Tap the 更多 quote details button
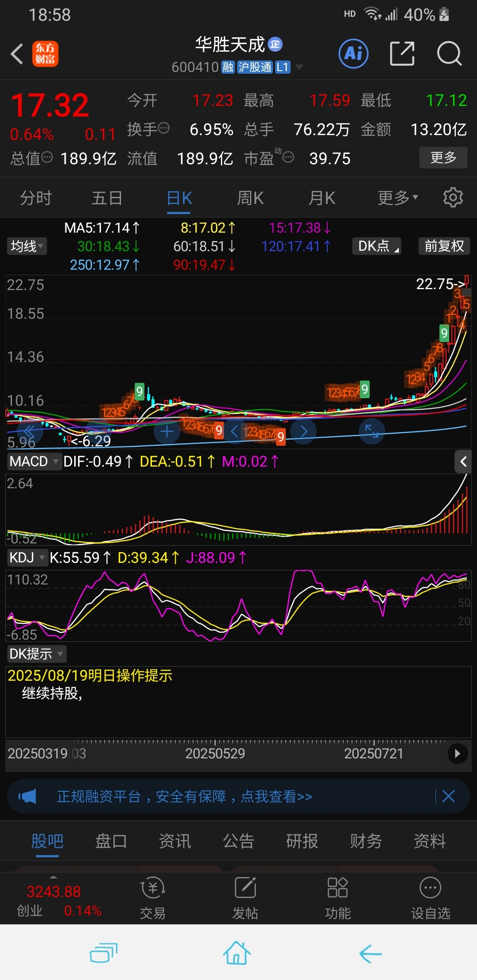Image resolution: width=477 pixels, height=980 pixels. (x=443, y=158)
